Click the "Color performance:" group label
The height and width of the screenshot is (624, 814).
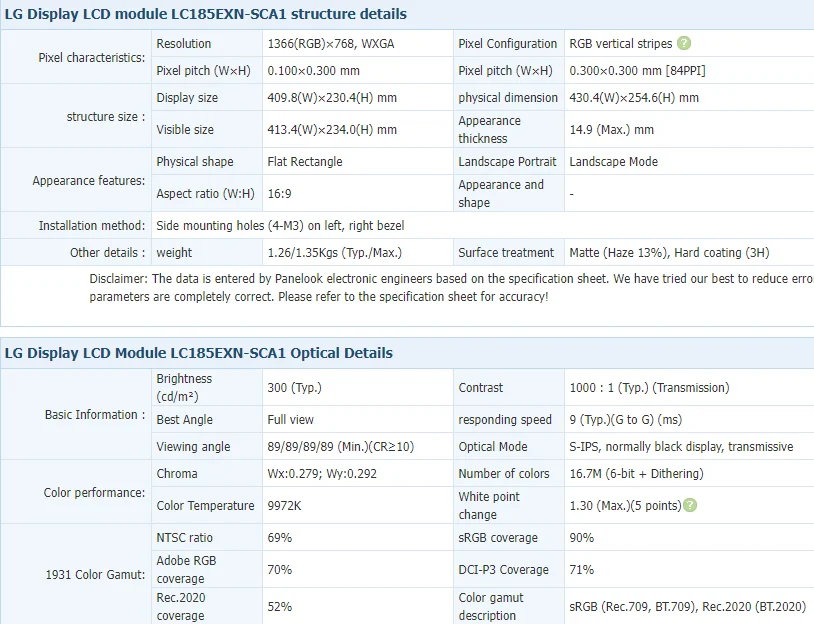(x=94, y=493)
